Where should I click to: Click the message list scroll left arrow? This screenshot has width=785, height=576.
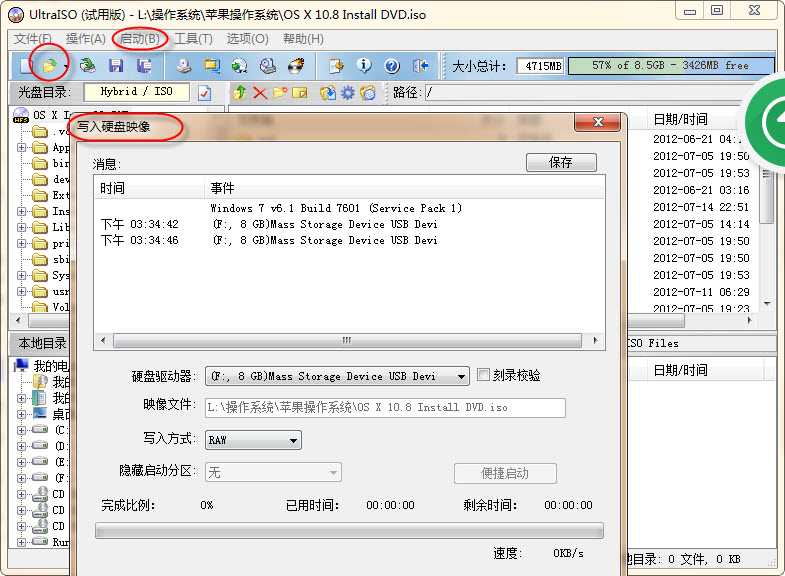pyautogui.click(x=103, y=340)
